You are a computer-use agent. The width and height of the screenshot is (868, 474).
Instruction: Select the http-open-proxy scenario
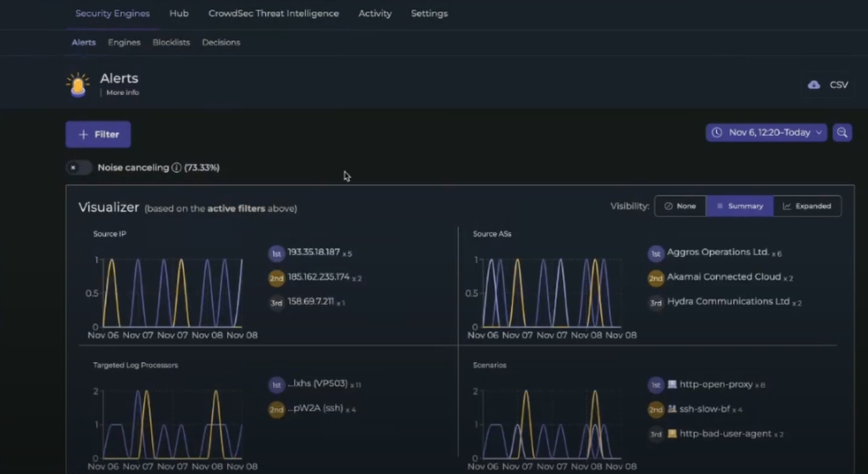(715, 384)
